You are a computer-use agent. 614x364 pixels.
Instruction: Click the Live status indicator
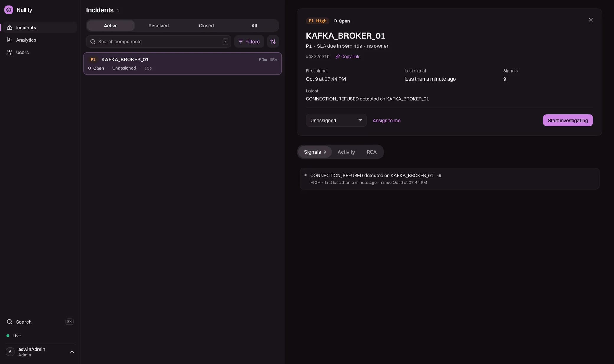click(14, 336)
